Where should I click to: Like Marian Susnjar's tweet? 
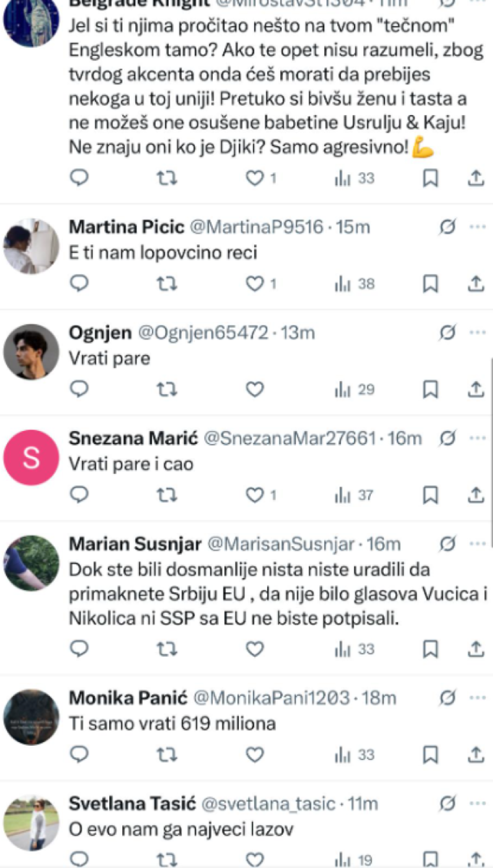click(255, 649)
